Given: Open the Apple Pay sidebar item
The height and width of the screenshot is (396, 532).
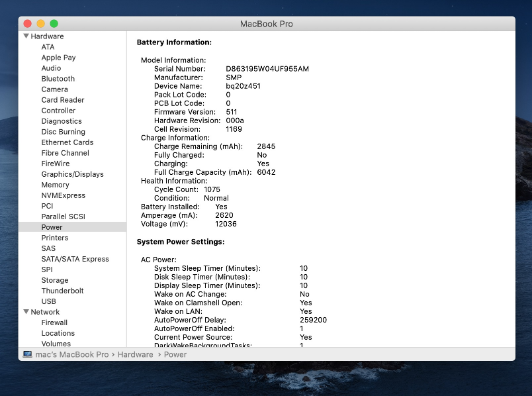Looking at the screenshot, I should (58, 58).
